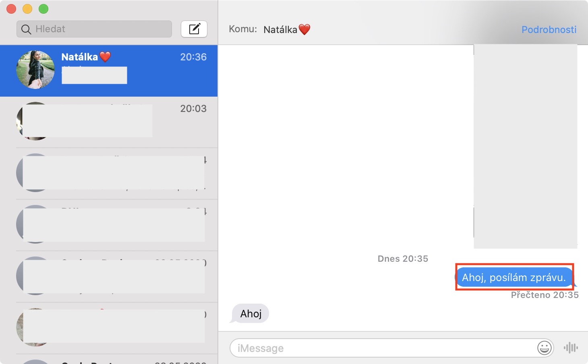Click the received Ahoj message bubble
588x364 pixels.
(250, 313)
